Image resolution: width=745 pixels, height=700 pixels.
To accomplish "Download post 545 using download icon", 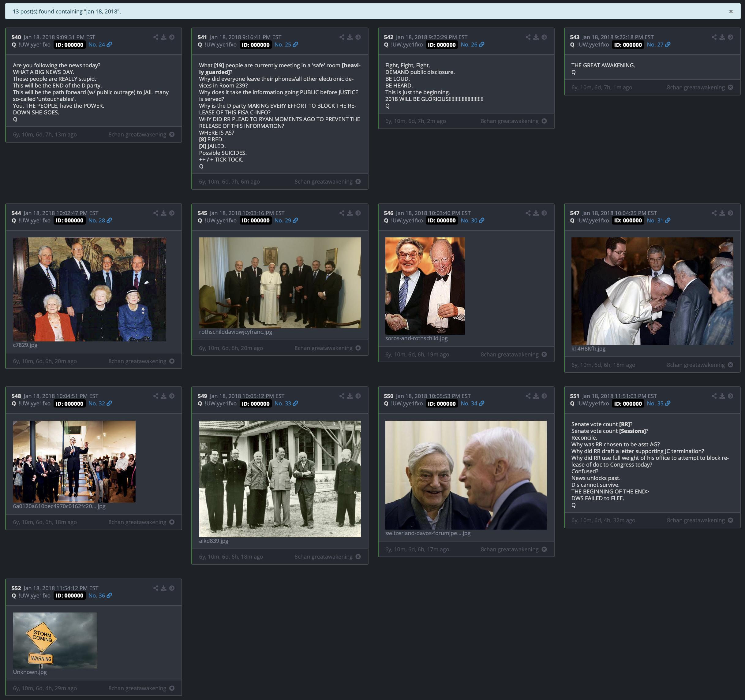I will (350, 213).
